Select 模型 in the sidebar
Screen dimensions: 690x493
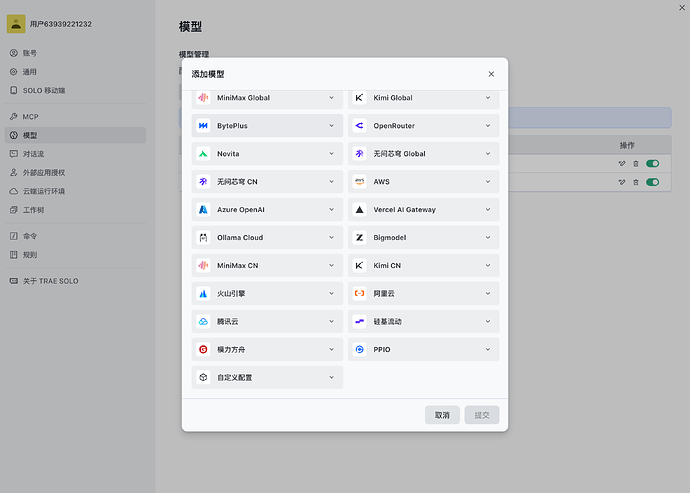click(x=75, y=136)
